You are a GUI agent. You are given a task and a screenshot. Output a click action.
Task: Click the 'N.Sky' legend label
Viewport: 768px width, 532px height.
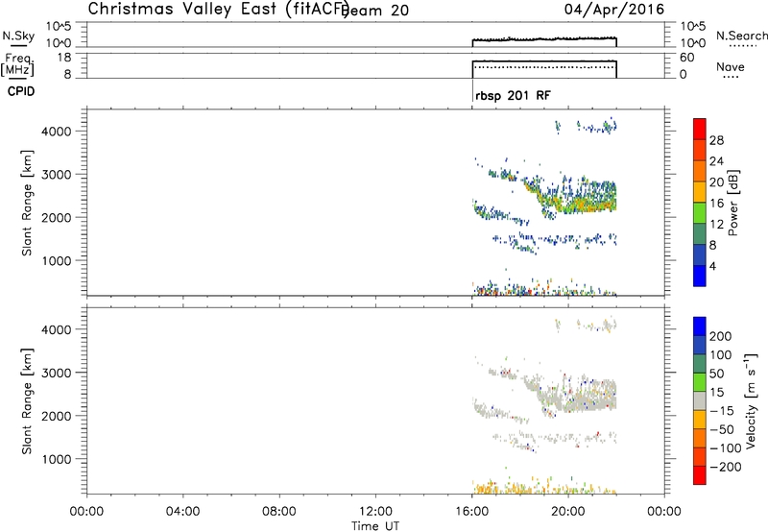pos(18,36)
